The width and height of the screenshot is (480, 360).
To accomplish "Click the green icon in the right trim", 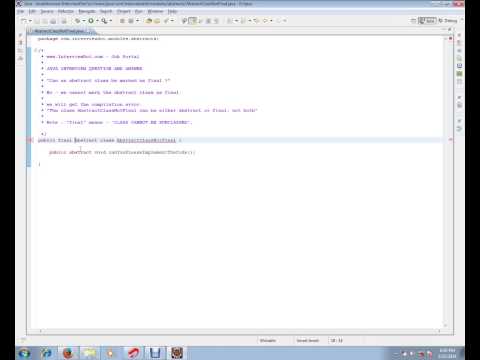I will coord(459,74).
